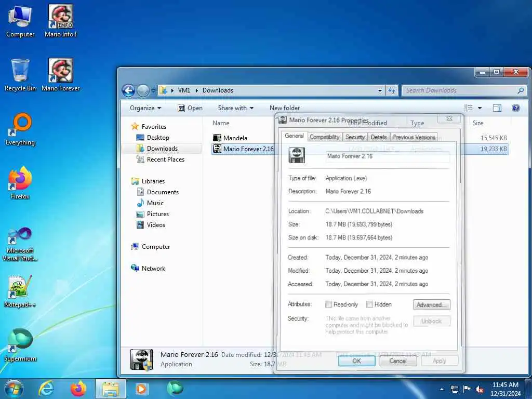This screenshot has width=532, height=399.
Task: Expand the address bar history dropdown
Action: point(380,90)
